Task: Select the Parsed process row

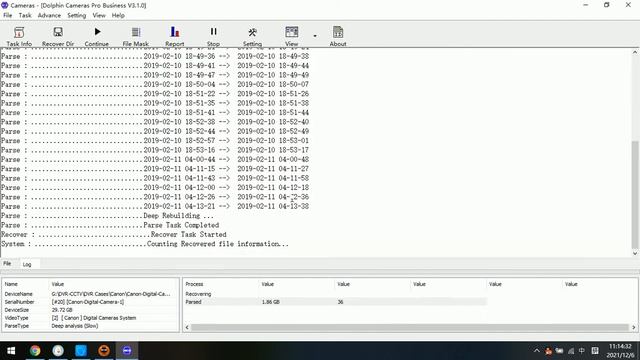Action: [x=335, y=302]
